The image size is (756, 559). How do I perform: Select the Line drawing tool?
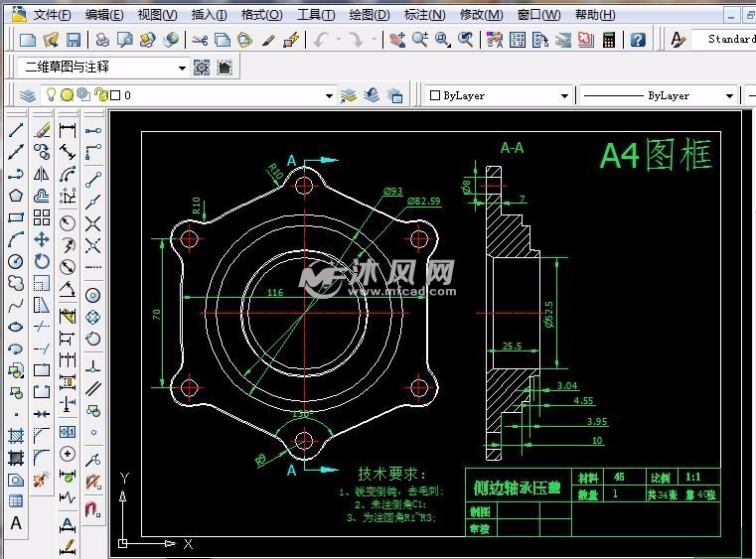pyautogui.click(x=16, y=130)
